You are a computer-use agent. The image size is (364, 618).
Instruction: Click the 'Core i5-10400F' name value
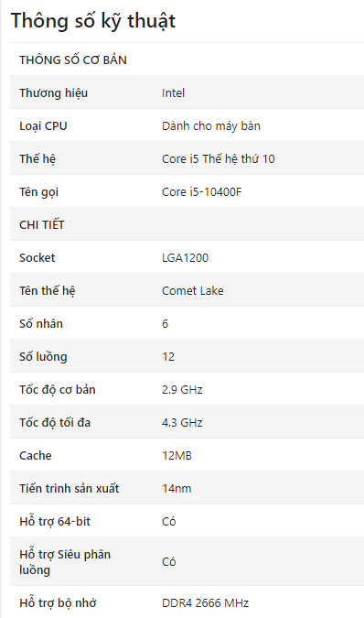pos(202,192)
